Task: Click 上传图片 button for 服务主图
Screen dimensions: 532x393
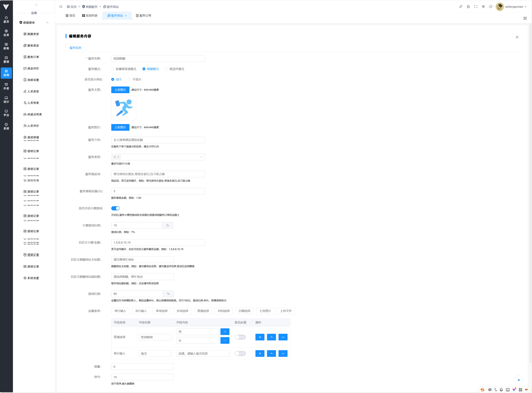Action: (120, 90)
